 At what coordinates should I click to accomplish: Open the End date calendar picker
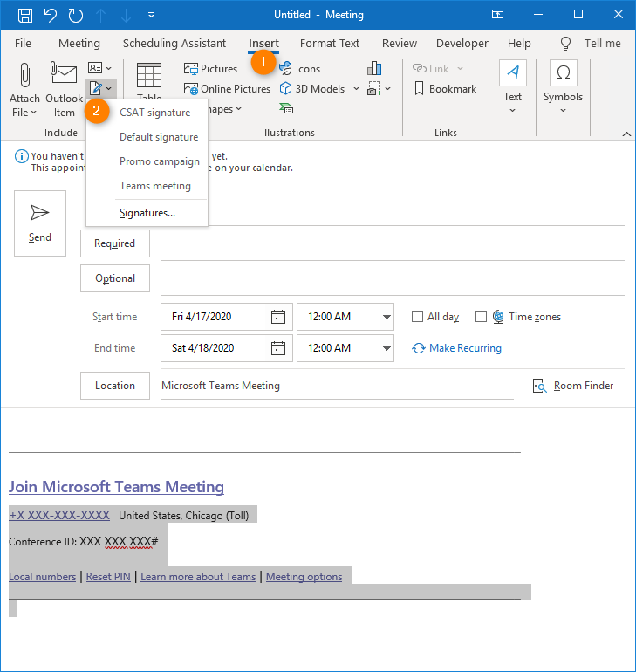coord(278,348)
